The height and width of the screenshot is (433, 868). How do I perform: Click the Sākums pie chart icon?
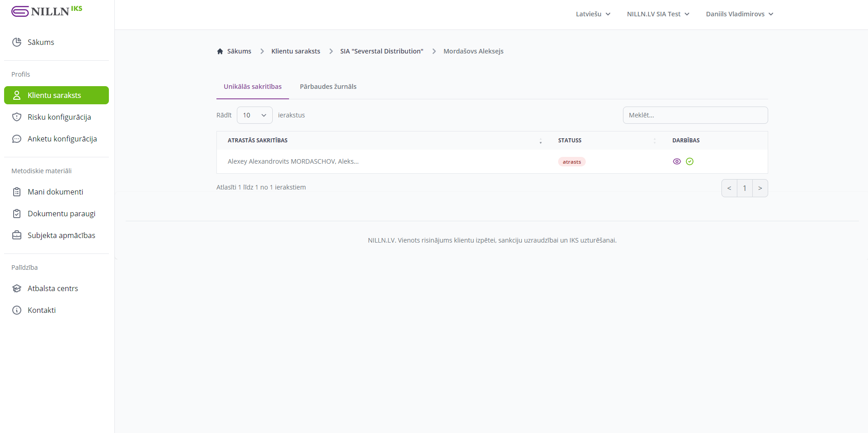click(17, 42)
